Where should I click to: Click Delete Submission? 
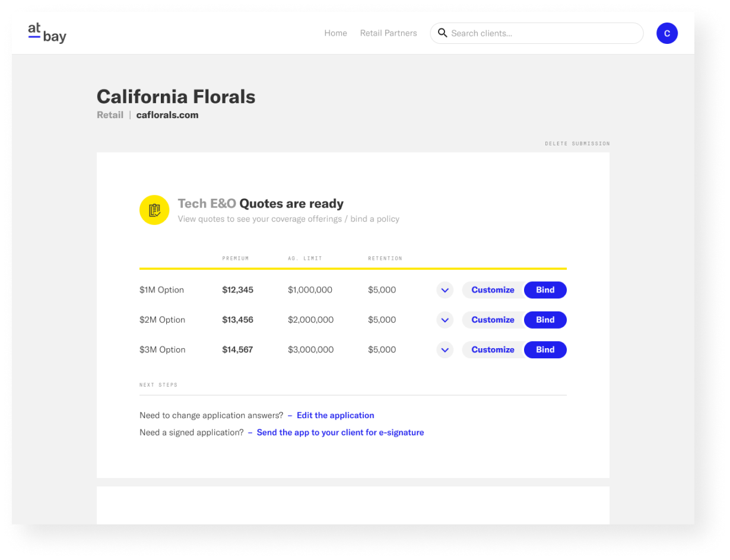pyautogui.click(x=577, y=144)
